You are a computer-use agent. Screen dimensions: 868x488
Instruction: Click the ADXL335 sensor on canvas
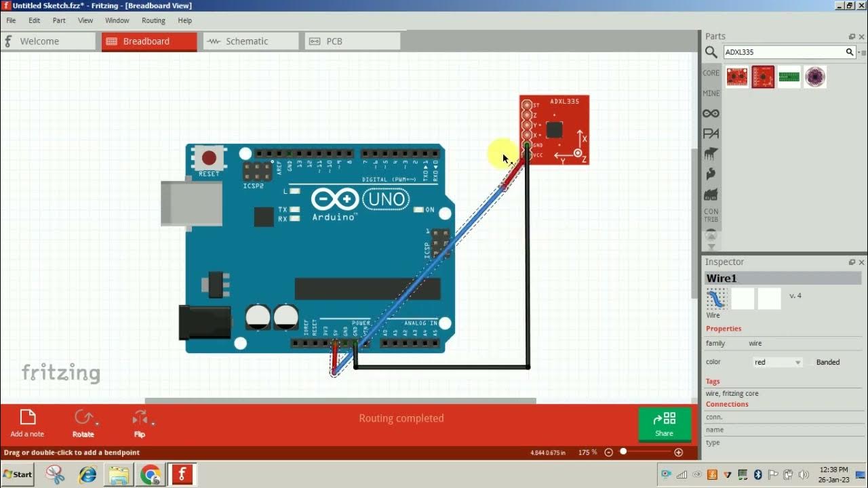click(x=554, y=130)
